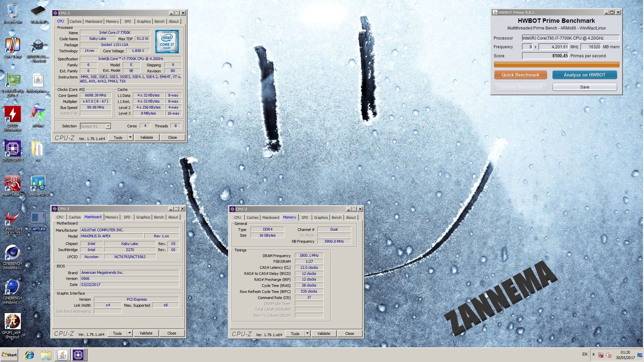Screen dimensions: 644x362
Task: Click Validate in top CPU-Z window
Action: click(x=147, y=137)
